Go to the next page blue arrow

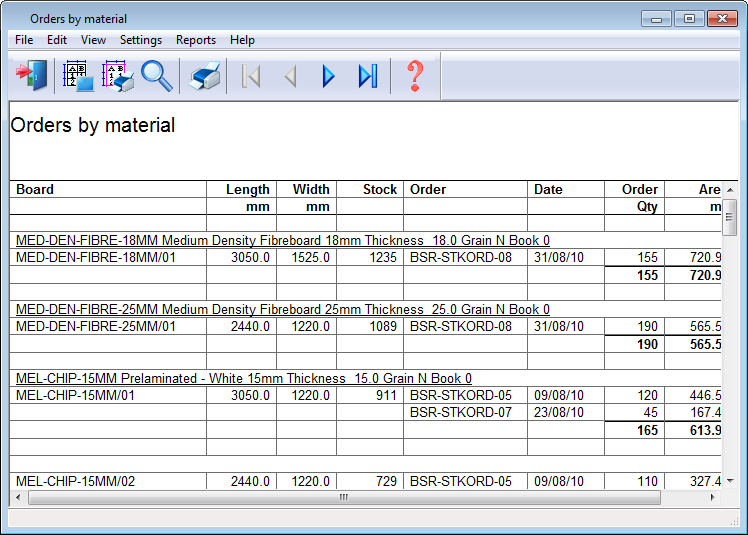pos(328,76)
